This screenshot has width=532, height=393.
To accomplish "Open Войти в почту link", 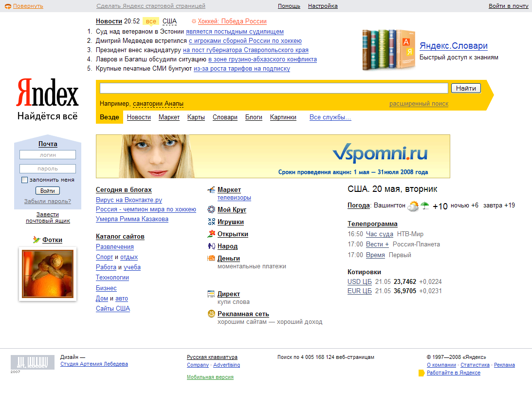I will click(x=508, y=6).
